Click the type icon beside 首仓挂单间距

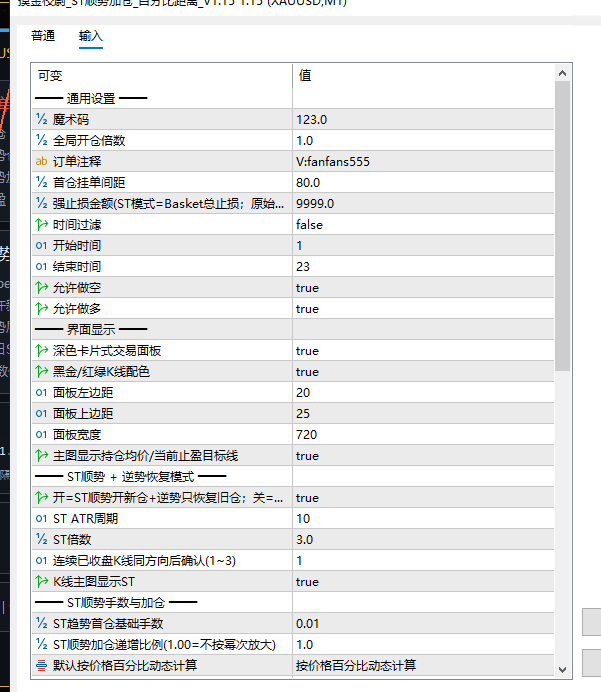[x=41, y=182]
